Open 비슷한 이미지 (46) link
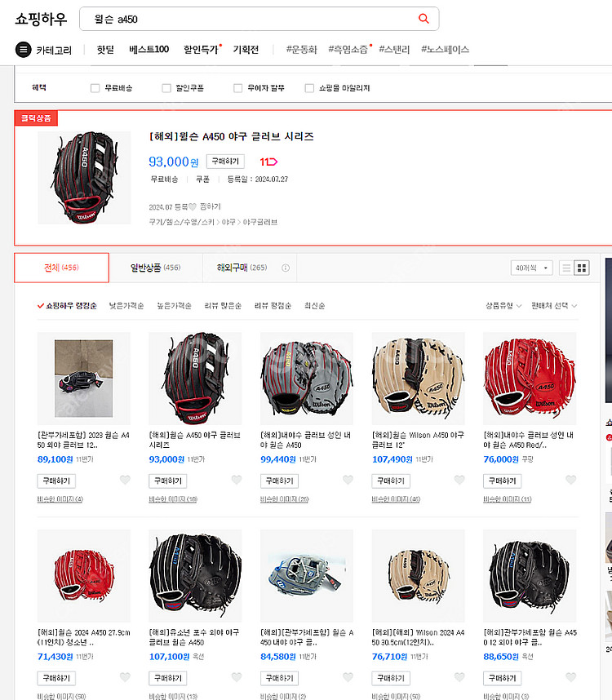This screenshot has height=700, width=612. coord(396,499)
